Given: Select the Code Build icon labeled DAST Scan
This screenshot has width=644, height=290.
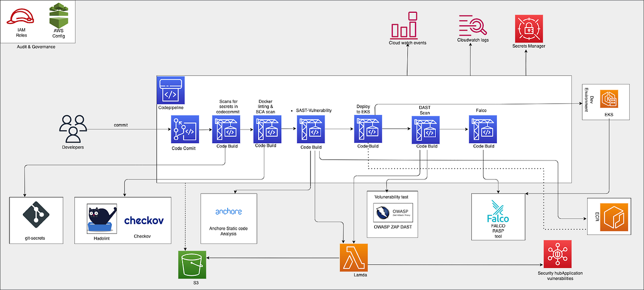Looking at the screenshot, I should tap(425, 131).
